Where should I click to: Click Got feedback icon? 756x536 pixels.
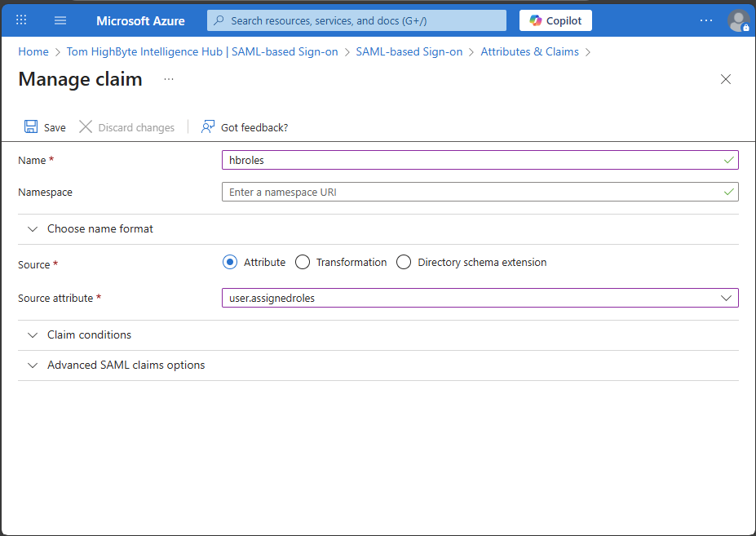(208, 127)
